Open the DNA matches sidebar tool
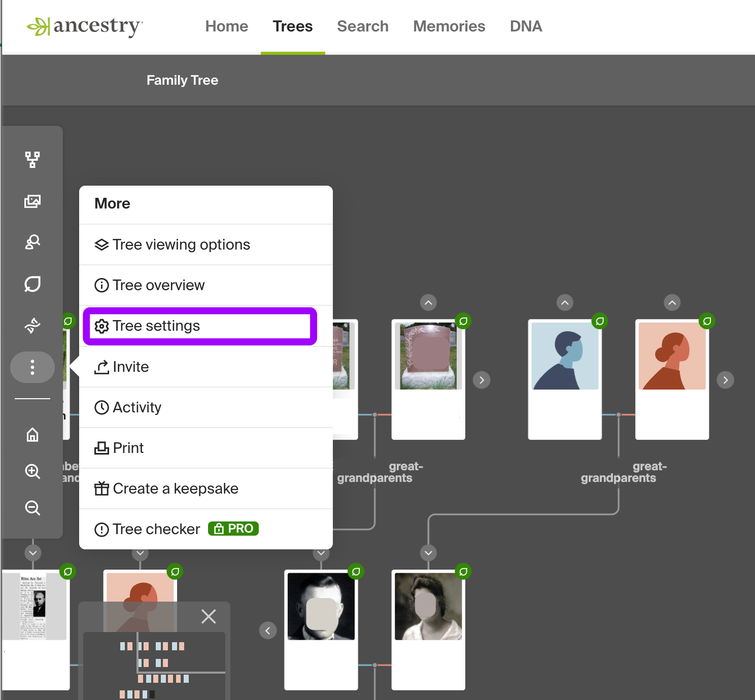 [x=32, y=325]
